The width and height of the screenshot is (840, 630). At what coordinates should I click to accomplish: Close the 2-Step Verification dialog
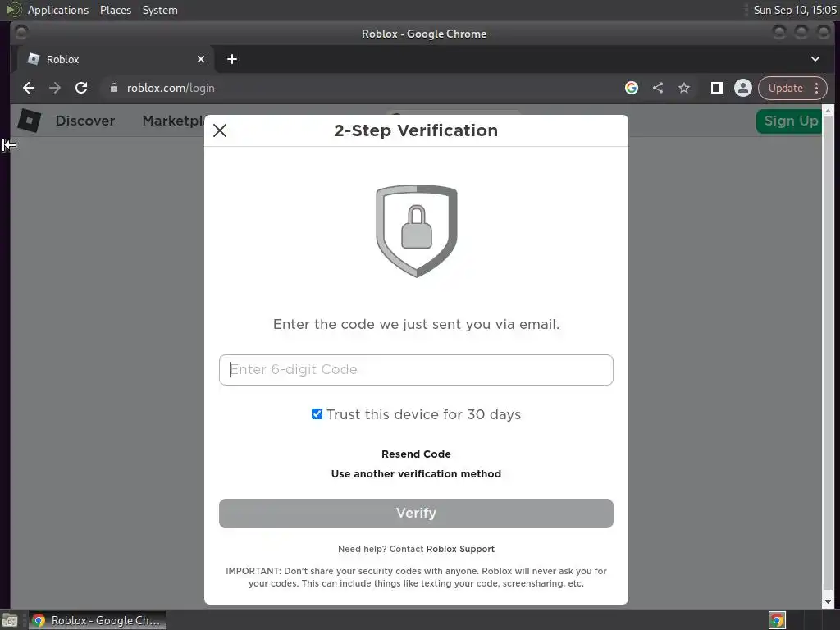point(220,130)
